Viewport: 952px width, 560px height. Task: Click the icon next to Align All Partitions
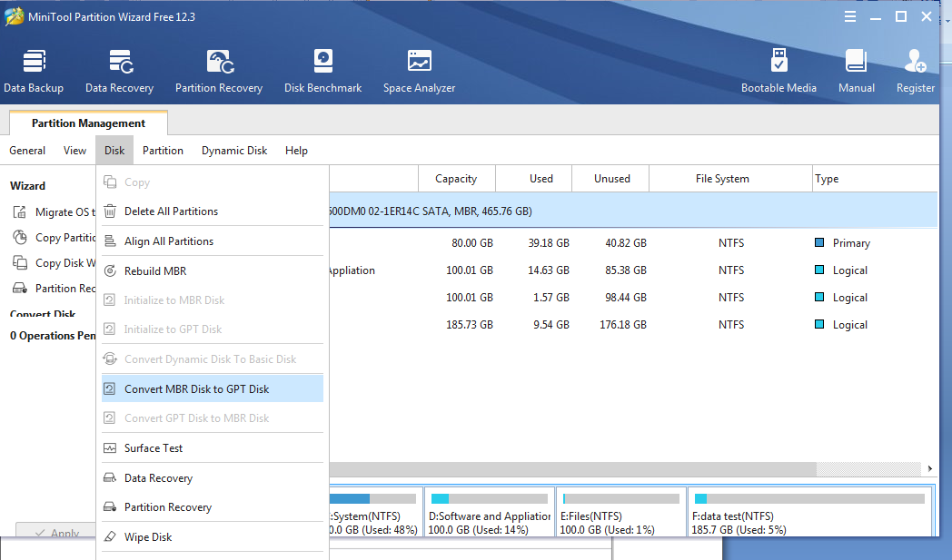pos(110,241)
